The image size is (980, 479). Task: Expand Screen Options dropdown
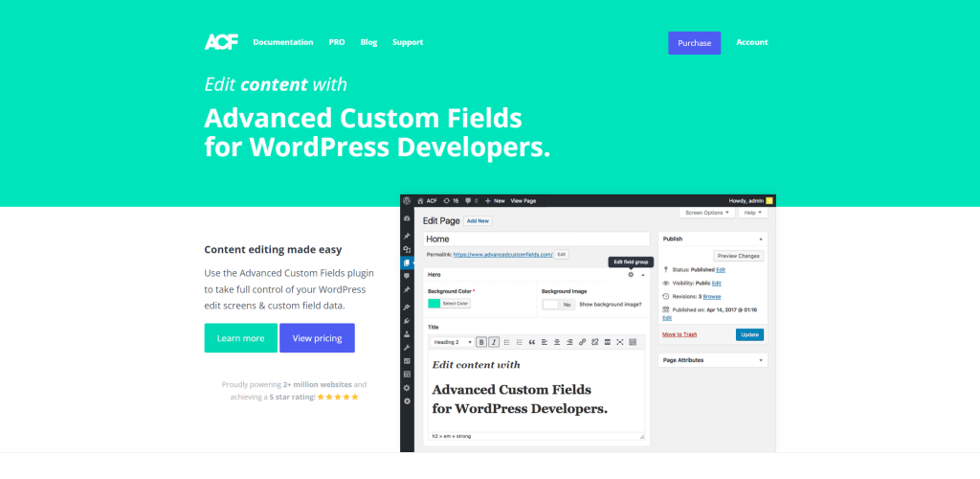click(x=707, y=213)
